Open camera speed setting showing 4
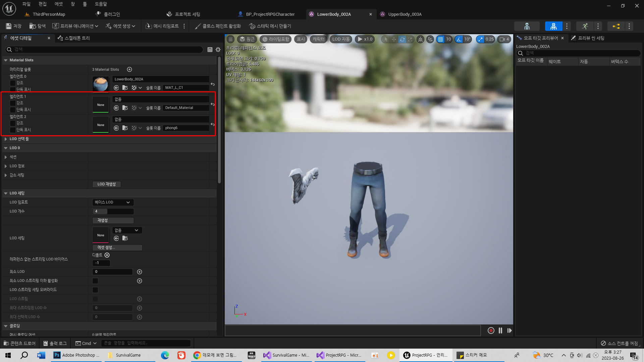This screenshot has width=644, height=362. (x=504, y=39)
